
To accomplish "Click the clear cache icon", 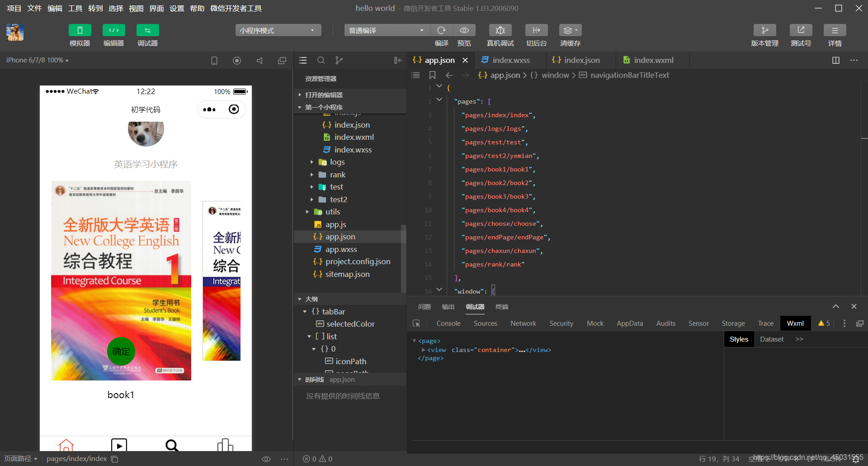I will point(571,30).
